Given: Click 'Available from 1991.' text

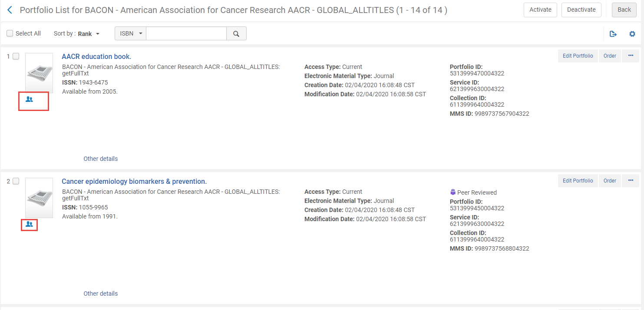Looking at the screenshot, I should click(90, 216).
